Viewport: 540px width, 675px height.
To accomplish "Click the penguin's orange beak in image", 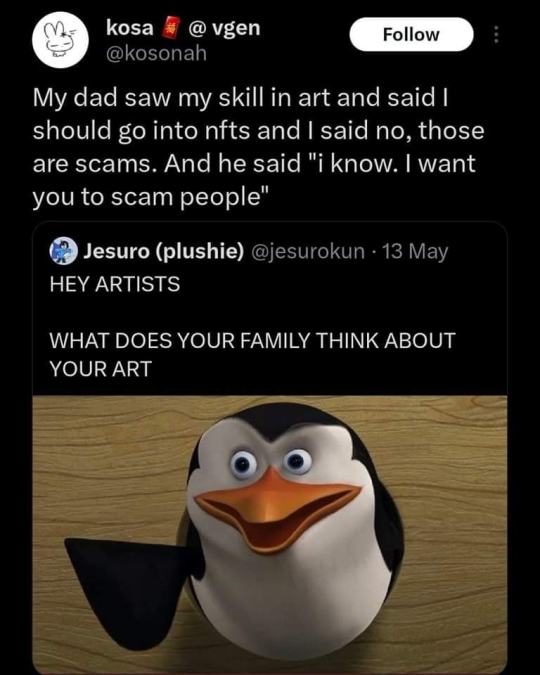I will click(276, 508).
